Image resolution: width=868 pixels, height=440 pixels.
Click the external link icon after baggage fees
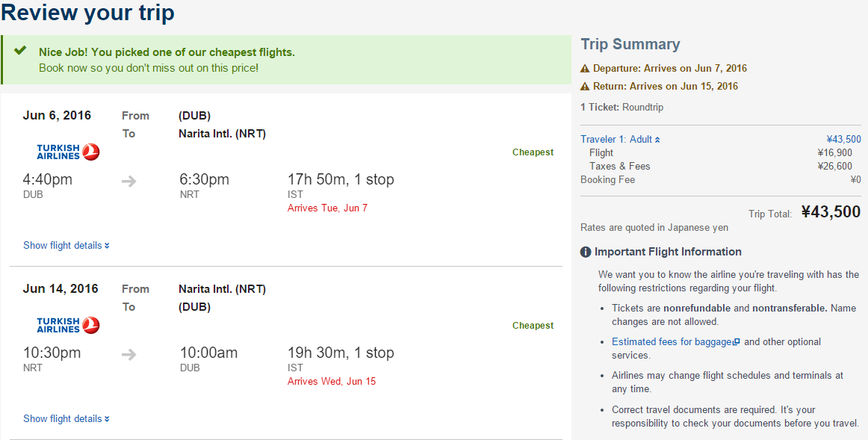click(x=737, y=341)
